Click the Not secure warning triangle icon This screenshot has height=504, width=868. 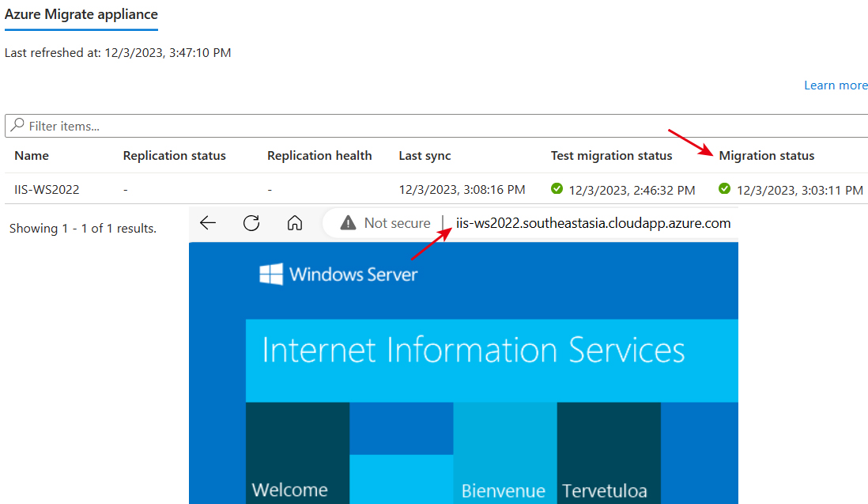348,222
